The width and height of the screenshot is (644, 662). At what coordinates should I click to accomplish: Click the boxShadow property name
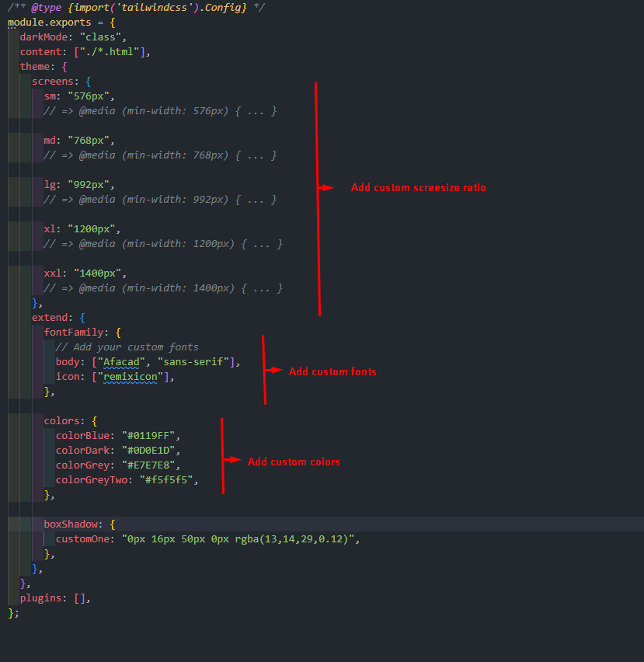pos(71,524)
